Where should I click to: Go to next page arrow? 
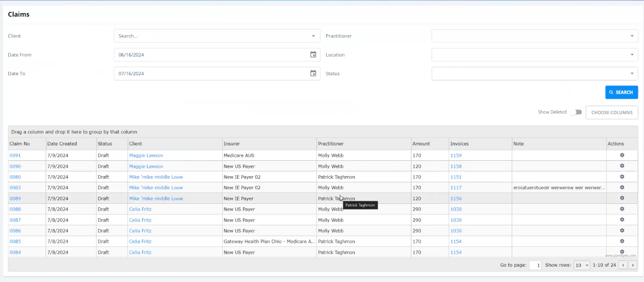(633, 265)
